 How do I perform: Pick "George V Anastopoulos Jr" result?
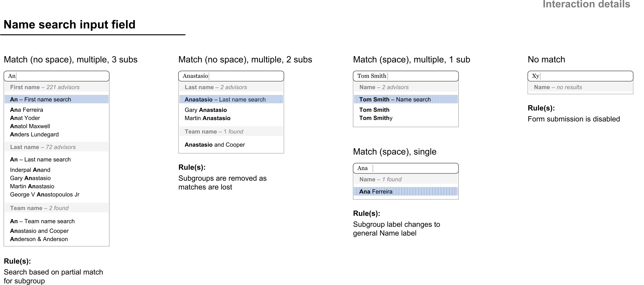pyautogui.click(x=45, y=194)
